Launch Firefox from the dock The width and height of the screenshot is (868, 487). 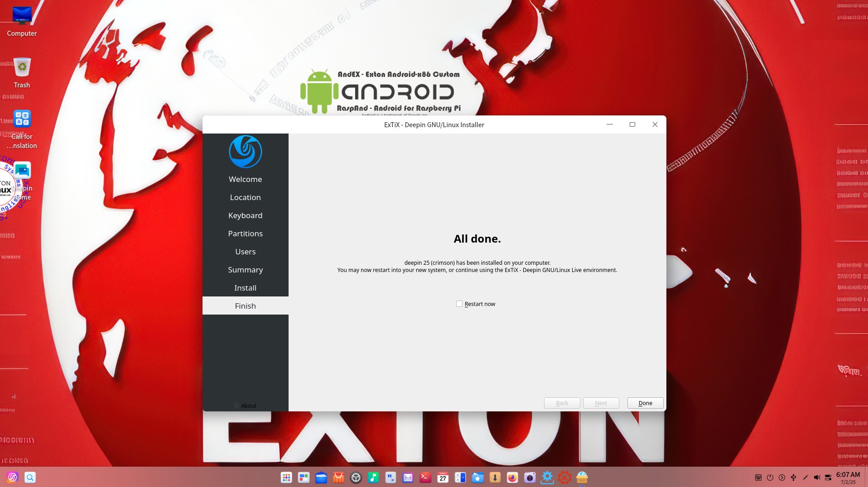coord(512,477)
